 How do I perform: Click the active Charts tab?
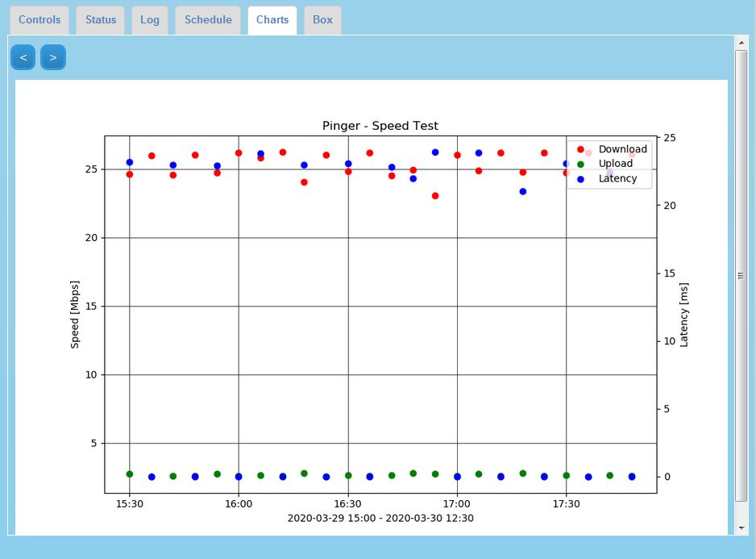(272, 20)
